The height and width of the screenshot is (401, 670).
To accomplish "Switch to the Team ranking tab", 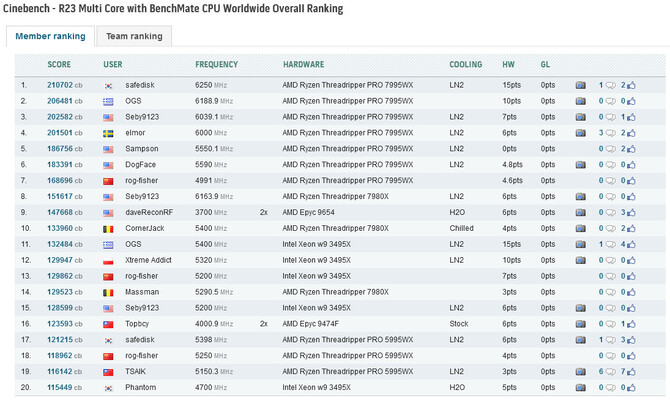I will (x=134, y=36).
